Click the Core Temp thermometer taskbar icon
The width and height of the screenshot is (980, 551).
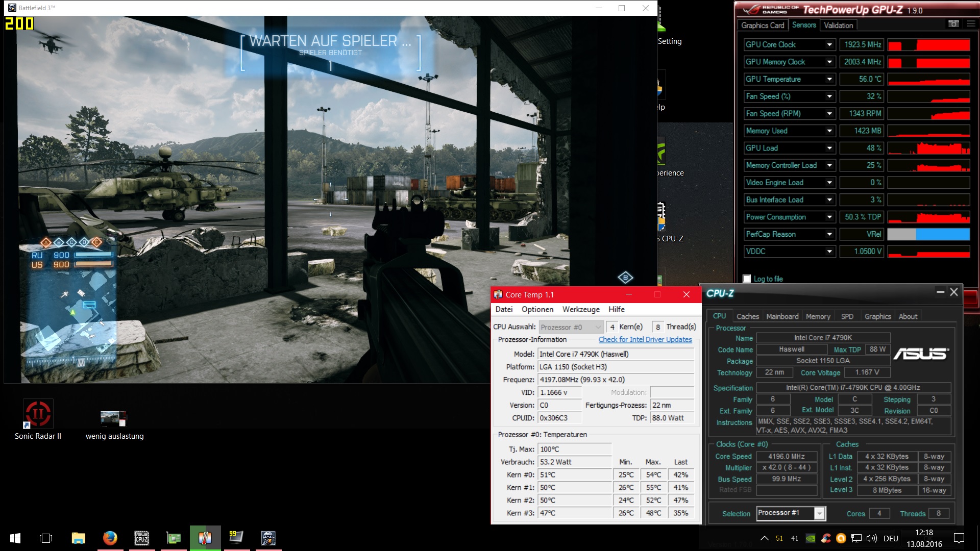click(x=205, y=538)
